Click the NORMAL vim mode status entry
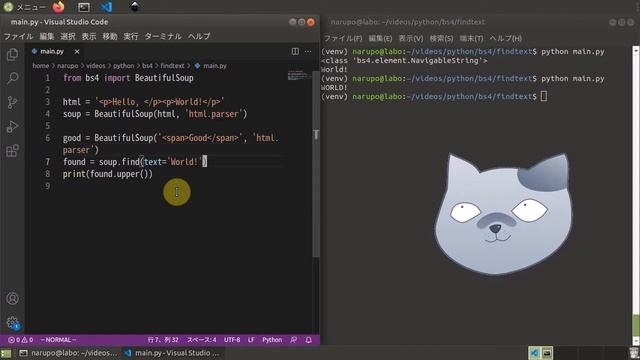 coord(58,340)
